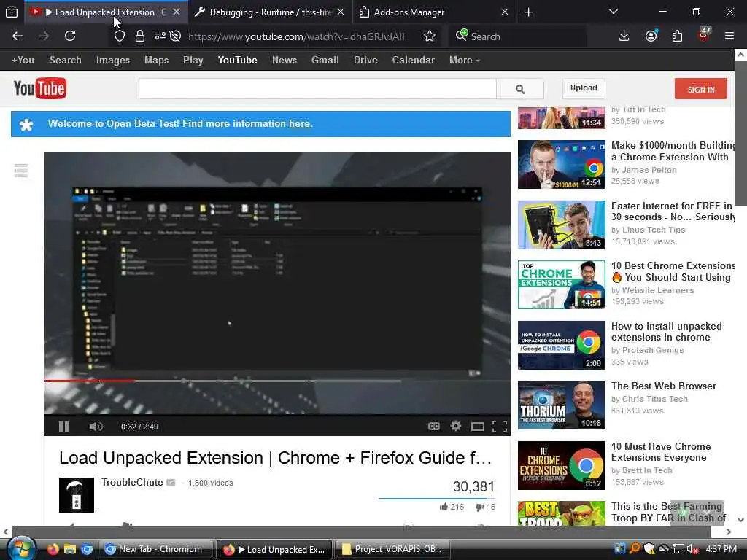The width and height of the screenshot is (747, 560).
Task: Close the Add-ons Manager tab
Action: click(505, 12)
